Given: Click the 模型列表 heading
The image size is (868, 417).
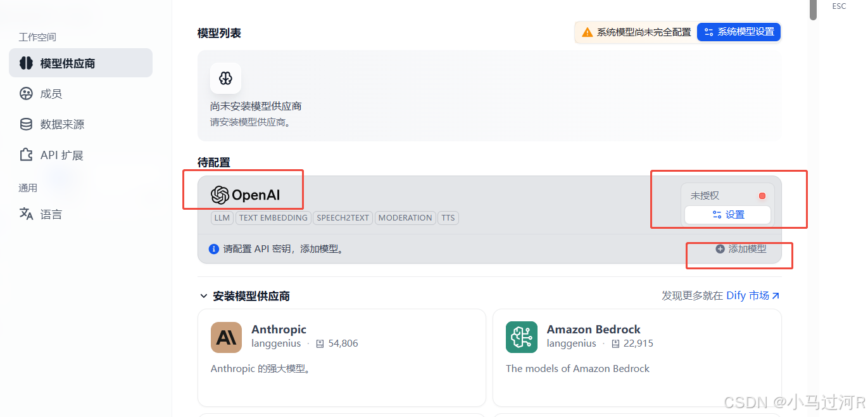Looking at the screenshot, I should click(219, 33).
